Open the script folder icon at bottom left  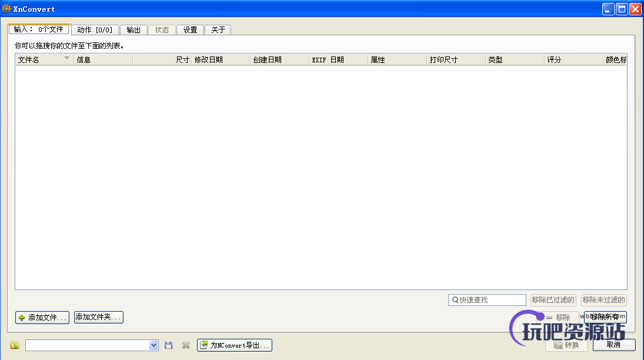(x=15, y=345)
